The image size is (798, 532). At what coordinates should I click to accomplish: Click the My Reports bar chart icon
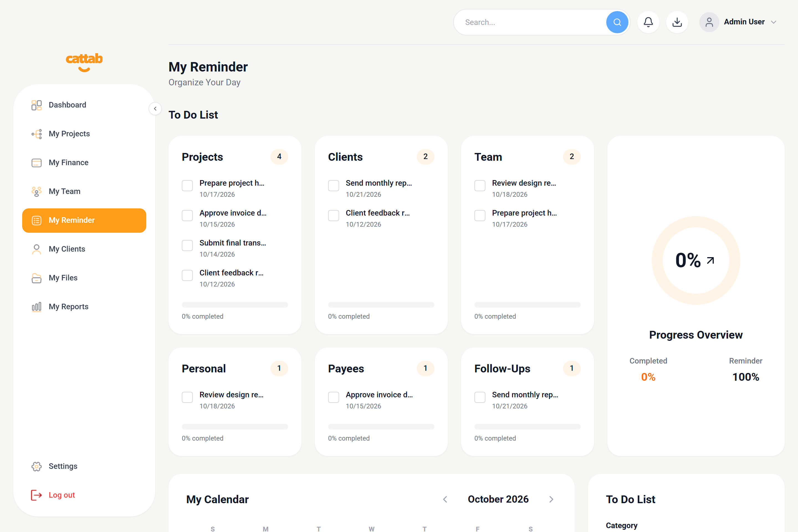(36, 307)
